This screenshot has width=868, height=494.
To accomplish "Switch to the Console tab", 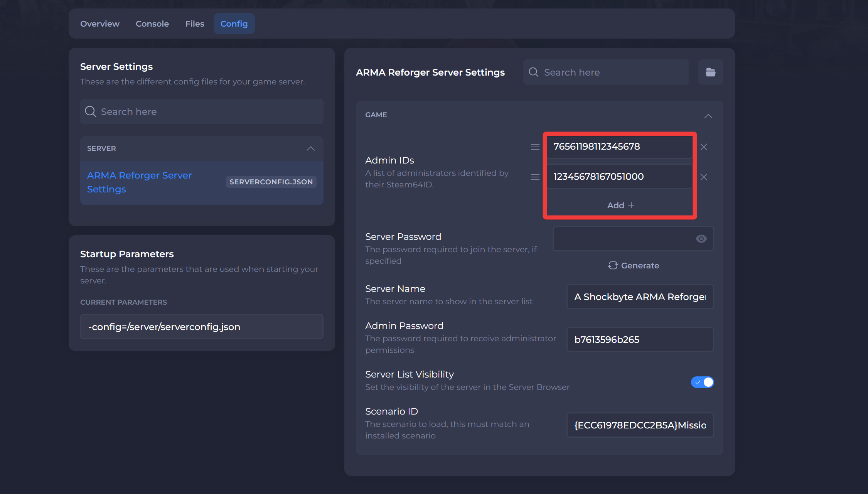I will pos(152,24).
